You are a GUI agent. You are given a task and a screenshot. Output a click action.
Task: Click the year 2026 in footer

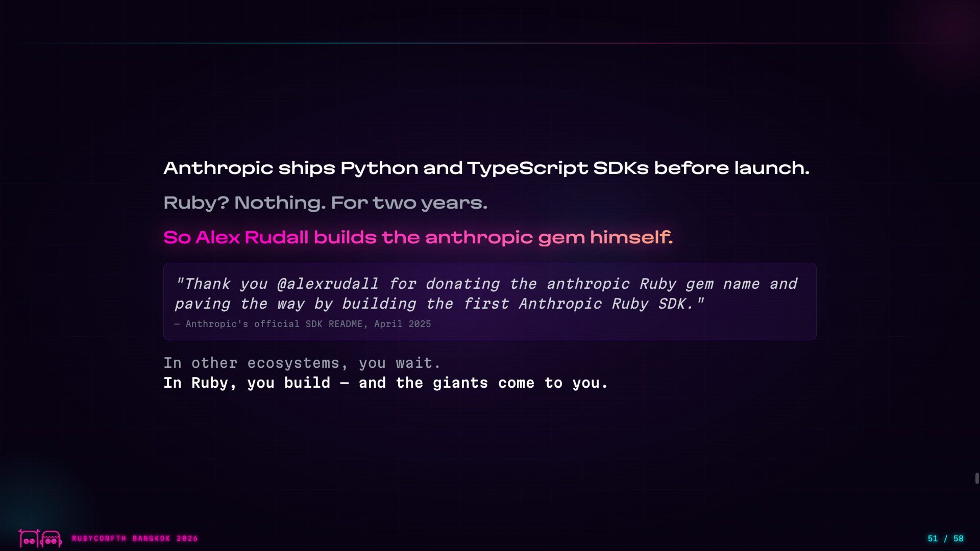(x=187, y=538)
